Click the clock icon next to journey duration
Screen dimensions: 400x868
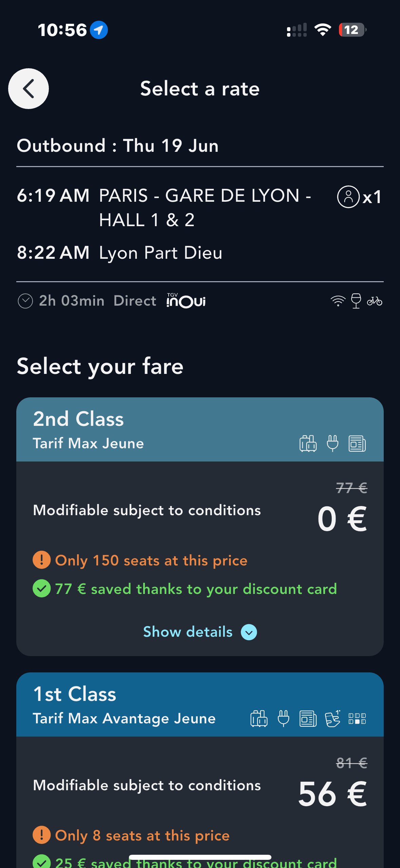click(25, 301)
